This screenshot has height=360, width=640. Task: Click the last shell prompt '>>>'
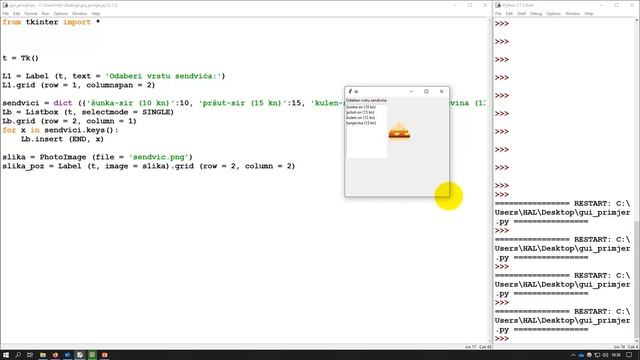(502, 339)
